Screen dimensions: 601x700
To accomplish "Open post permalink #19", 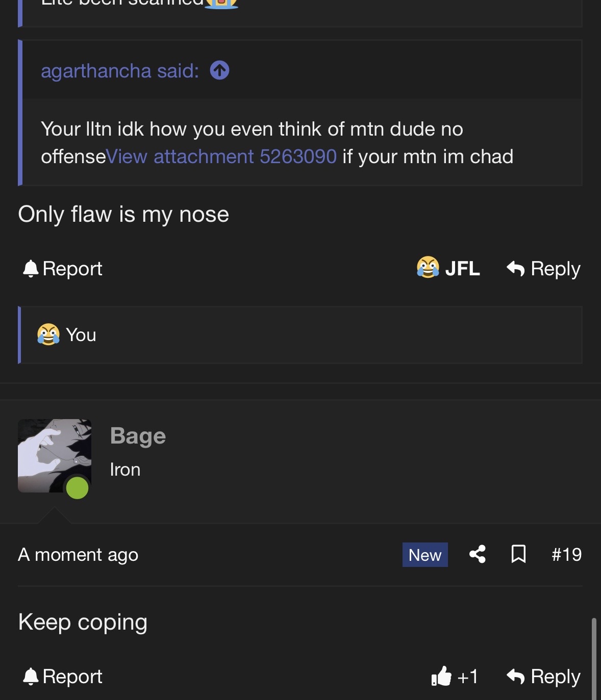I will (566, 554).
